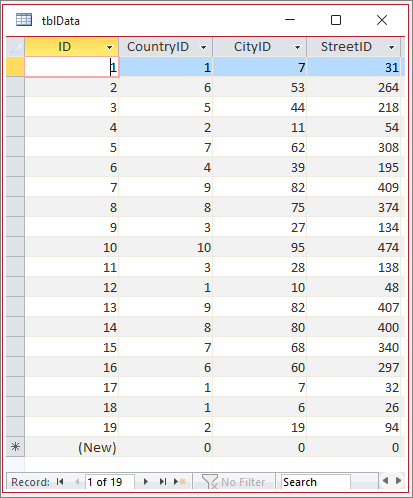413x498 pixels.
Task: Open the CountryID column filter dropdown
Action: pyautogui.click(x=203, y=47)
